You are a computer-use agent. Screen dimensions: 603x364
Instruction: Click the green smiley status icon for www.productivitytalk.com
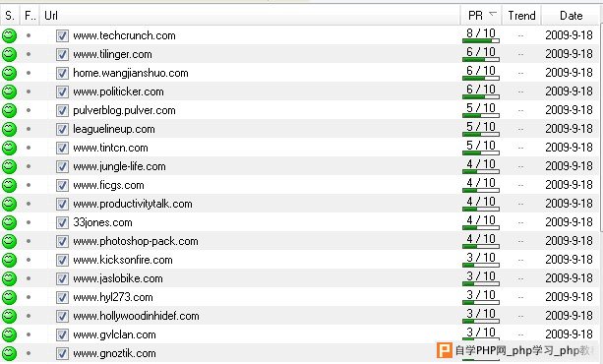9,204
